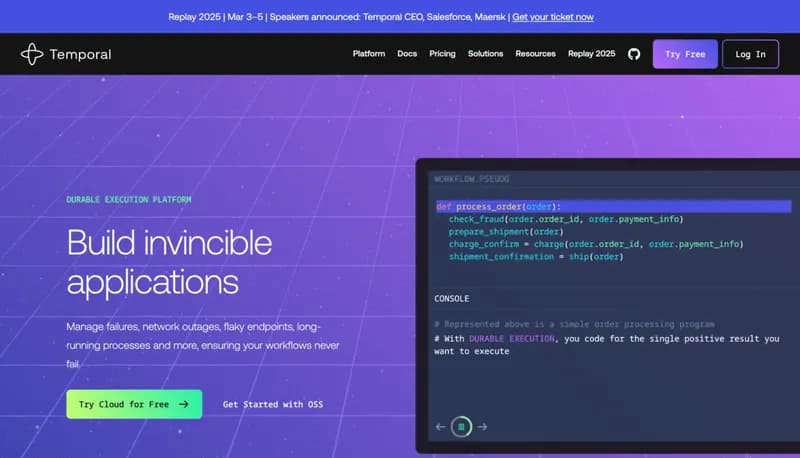
Task: Click the Log In button
Action: 751,54
